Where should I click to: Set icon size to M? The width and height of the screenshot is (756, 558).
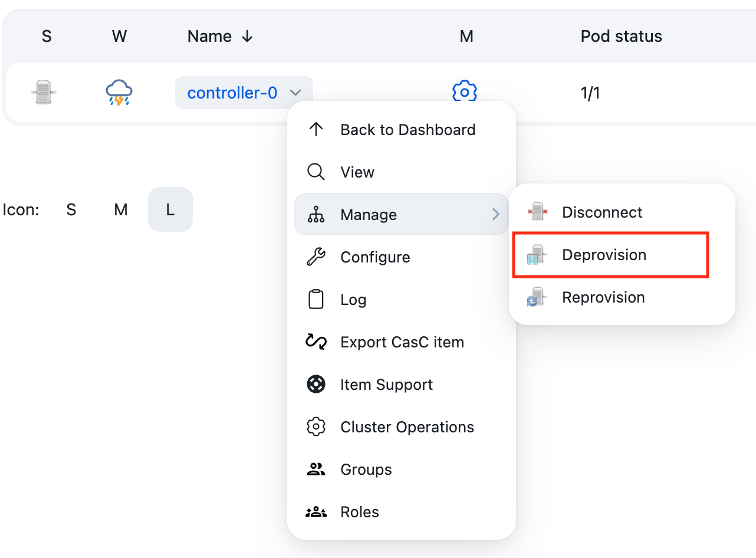tap(121, 209)
